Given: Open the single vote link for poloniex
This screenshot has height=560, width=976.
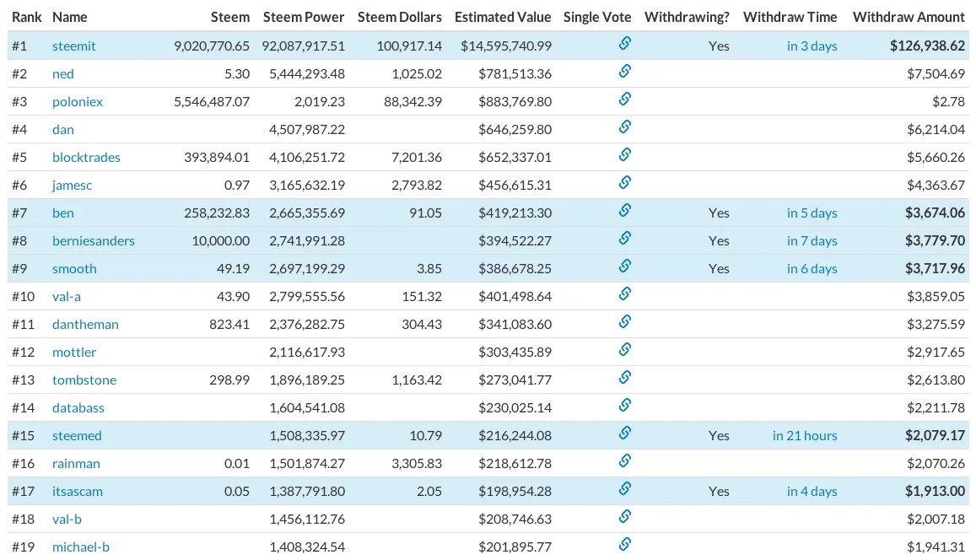Looking at the screenshot, I should [x=625, y=99].
